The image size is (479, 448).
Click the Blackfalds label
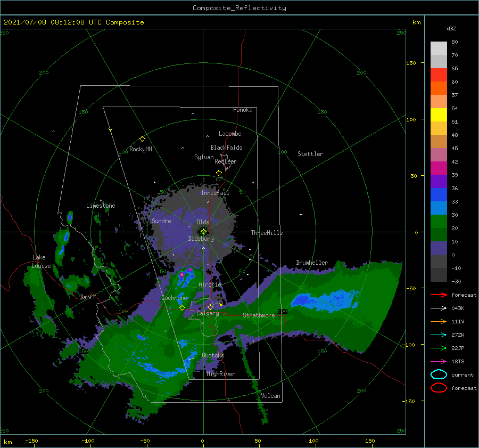[226, 148]
